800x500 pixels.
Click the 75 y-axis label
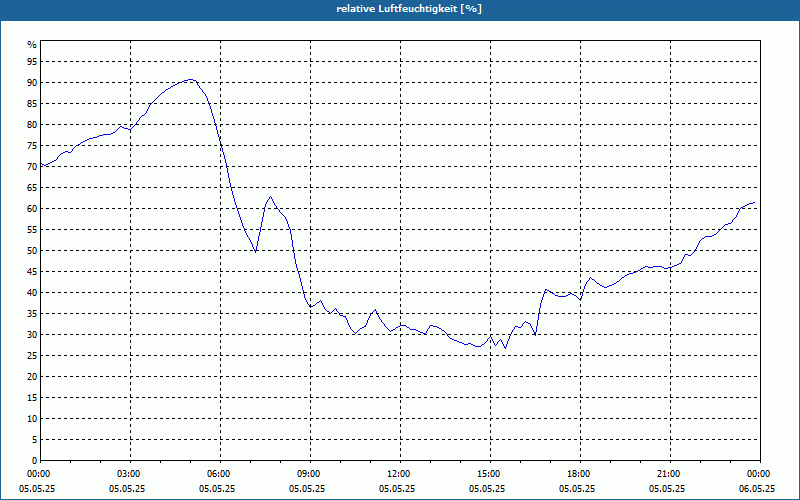pyautogui.click(x=32, y=146)
